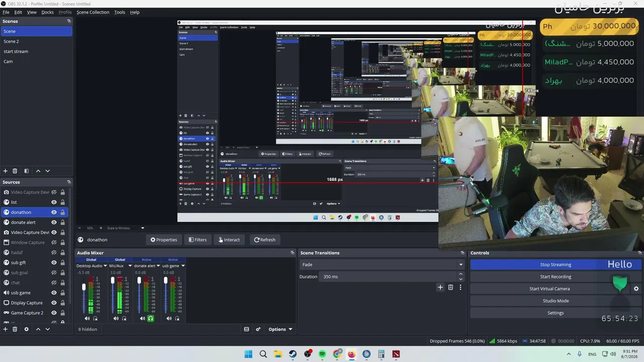644x362 pixels.
Task: Add a new source with the plus icon
Action: [6, 329]
